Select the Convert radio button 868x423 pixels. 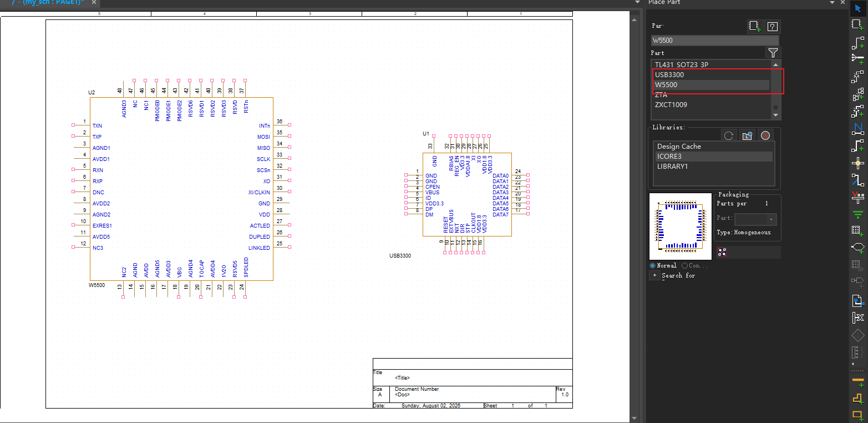coord(684,265)
